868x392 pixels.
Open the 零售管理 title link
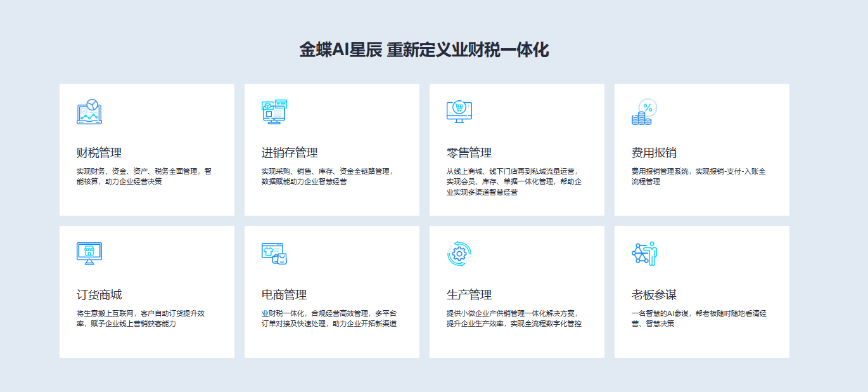click(x=469, y=153)
